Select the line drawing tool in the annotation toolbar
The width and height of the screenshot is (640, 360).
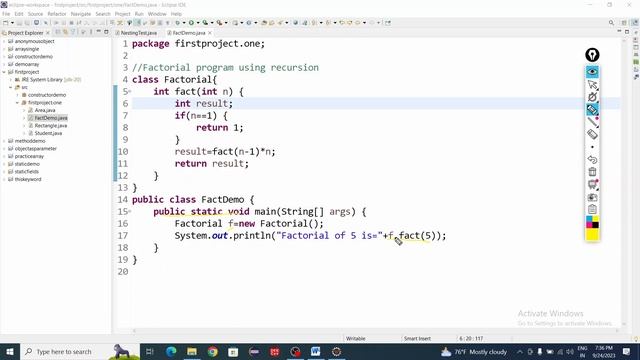pyautogui.click(x=592, y=122)
